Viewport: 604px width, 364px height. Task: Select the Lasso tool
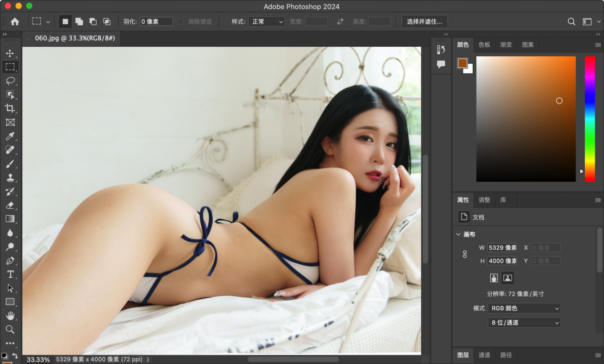11,81
